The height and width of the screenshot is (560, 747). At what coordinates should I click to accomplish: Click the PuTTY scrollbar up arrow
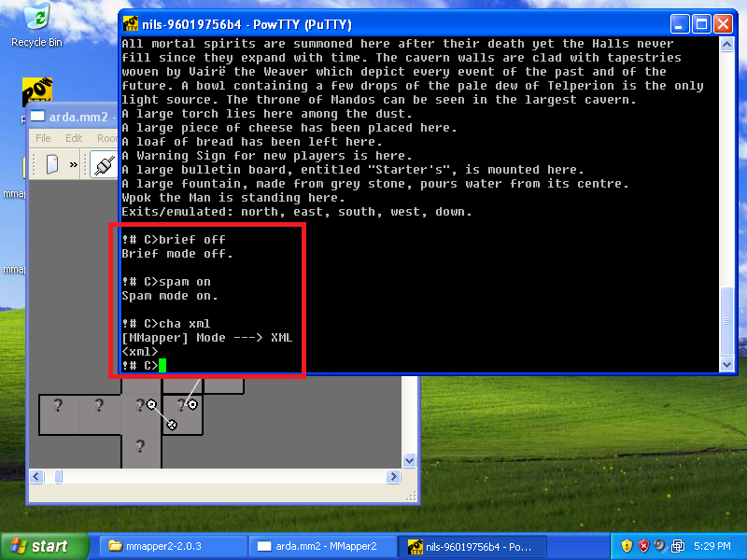[726, 45]
